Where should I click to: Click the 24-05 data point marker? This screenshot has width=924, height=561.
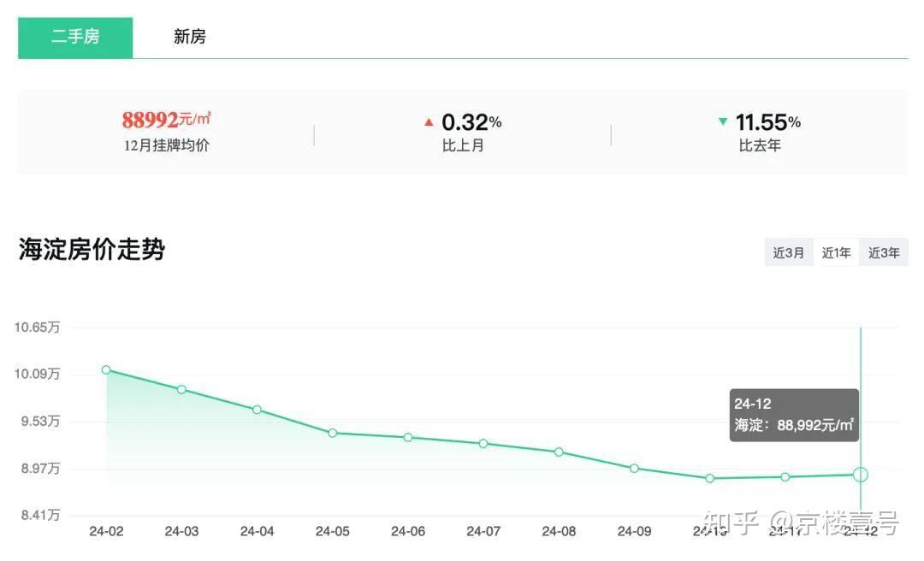click(x=332, y=433)
